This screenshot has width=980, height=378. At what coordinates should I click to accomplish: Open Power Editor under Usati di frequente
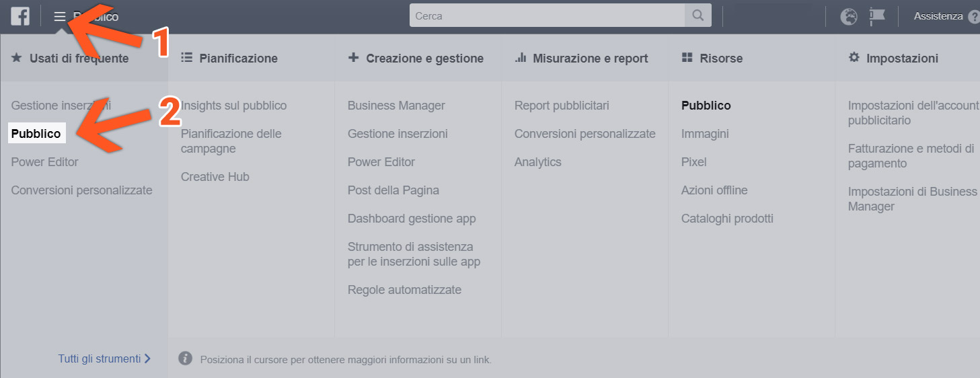coord(44,162)
